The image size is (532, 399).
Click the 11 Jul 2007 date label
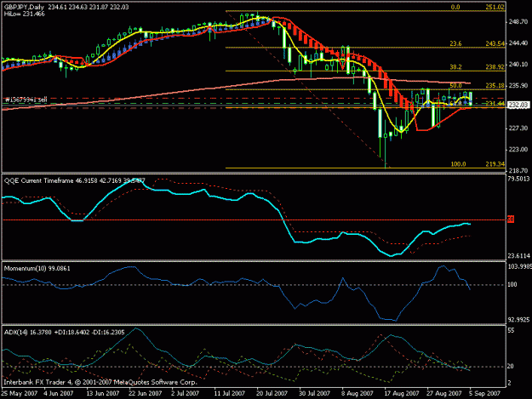pyautogui.click(x=229, y=394)
